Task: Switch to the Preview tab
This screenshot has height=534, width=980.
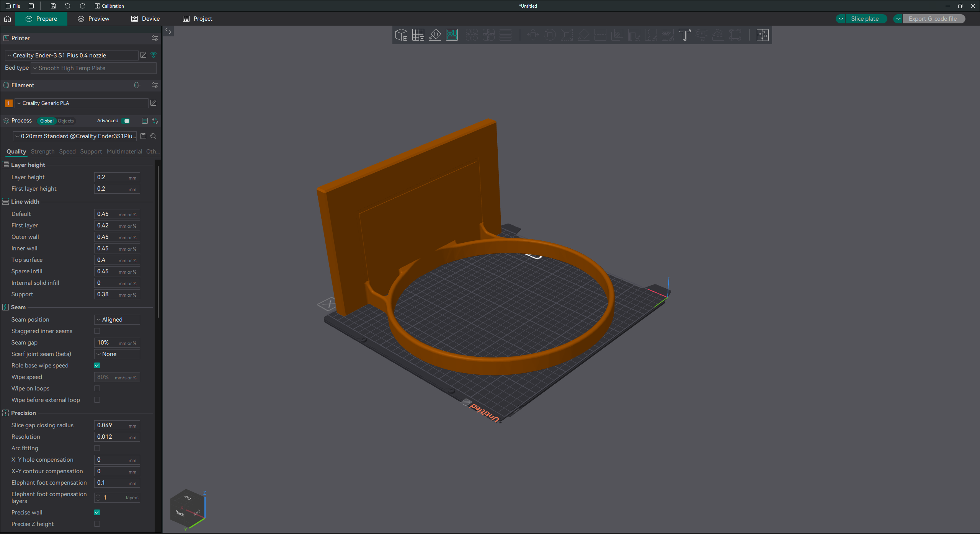Action: [93, 19]
